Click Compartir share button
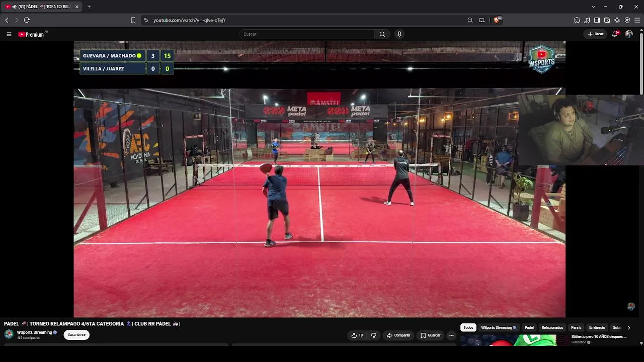This screenshot has height=362, width=644. 398,335
